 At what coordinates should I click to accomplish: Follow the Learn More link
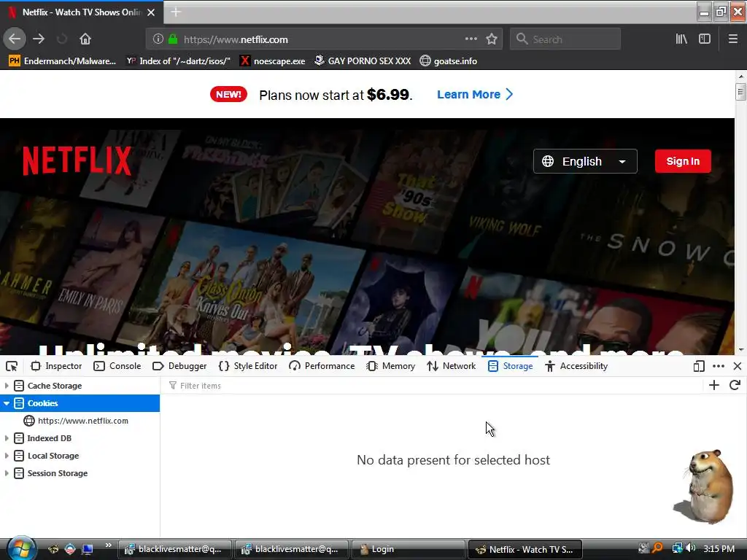(x=474, y=94)
